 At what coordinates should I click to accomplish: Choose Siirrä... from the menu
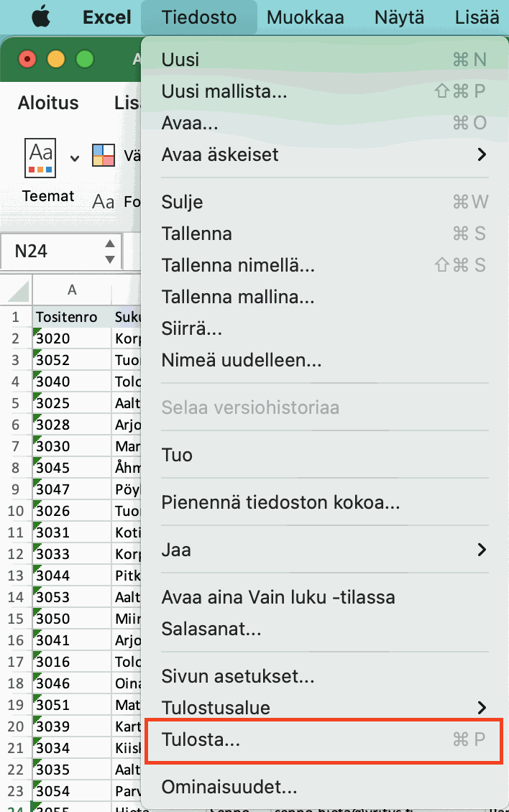(324, 328)
